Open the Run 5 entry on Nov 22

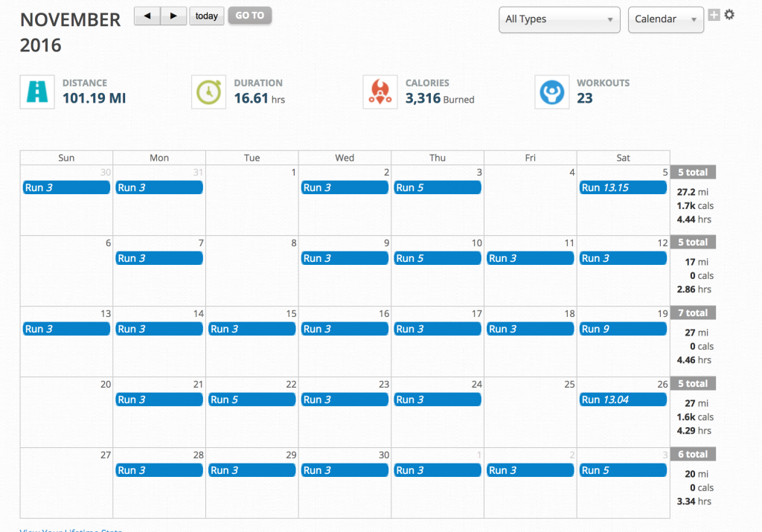pos(252,400)
